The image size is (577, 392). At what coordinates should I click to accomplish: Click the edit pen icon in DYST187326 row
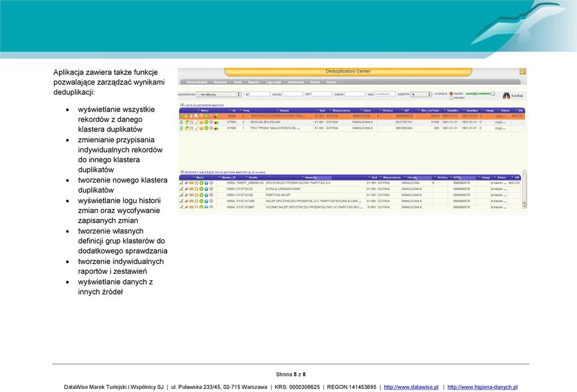[x=182, y=201]
